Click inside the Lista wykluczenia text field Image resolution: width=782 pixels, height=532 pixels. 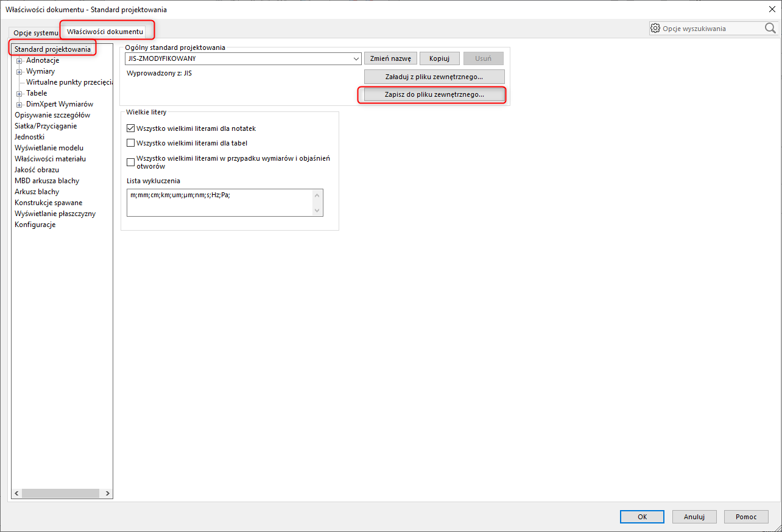click(219, 203)
